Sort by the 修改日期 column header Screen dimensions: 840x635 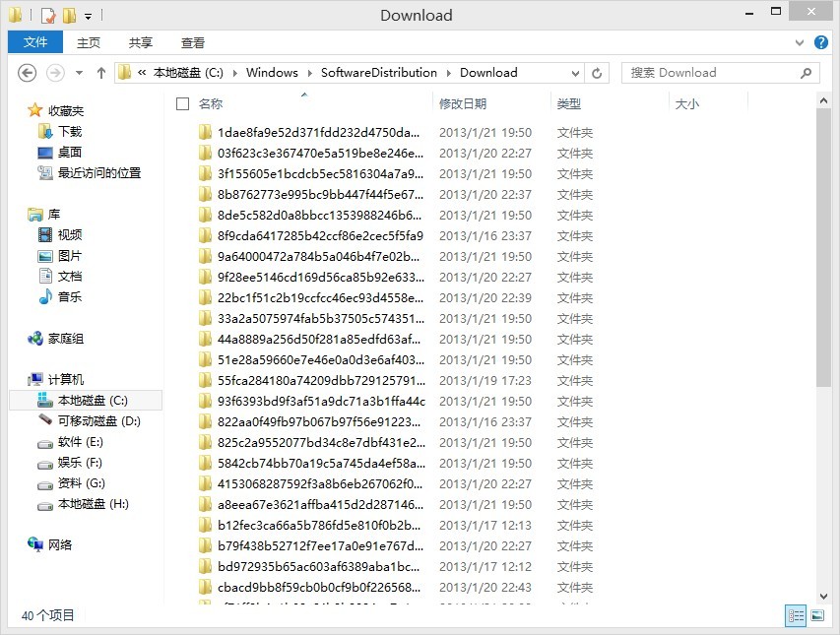coord(463,104)
